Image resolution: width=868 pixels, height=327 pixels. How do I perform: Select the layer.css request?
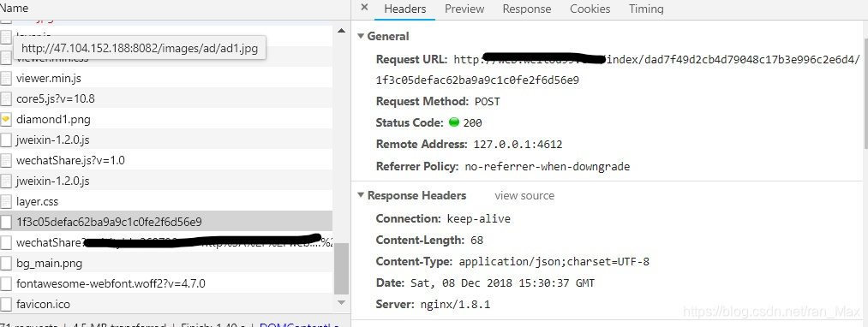click(x=166, y=201)
